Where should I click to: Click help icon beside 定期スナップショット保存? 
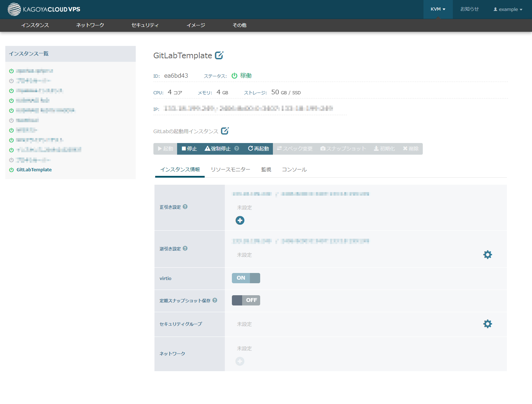coord(215,301)
